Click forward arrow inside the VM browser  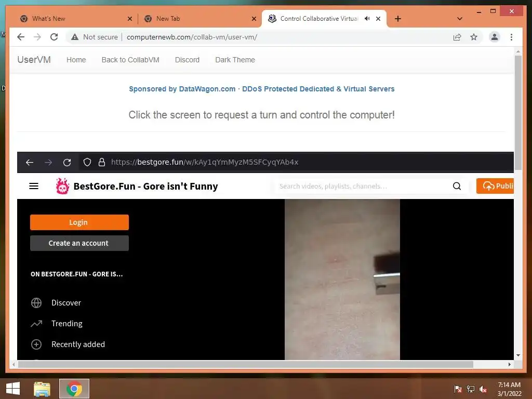click(48, 162)
